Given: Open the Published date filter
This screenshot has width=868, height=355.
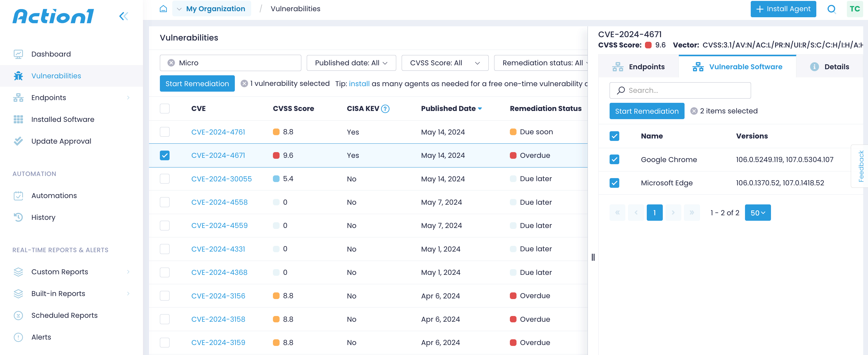Looking at the screenshot, I should tap(351, 63).
